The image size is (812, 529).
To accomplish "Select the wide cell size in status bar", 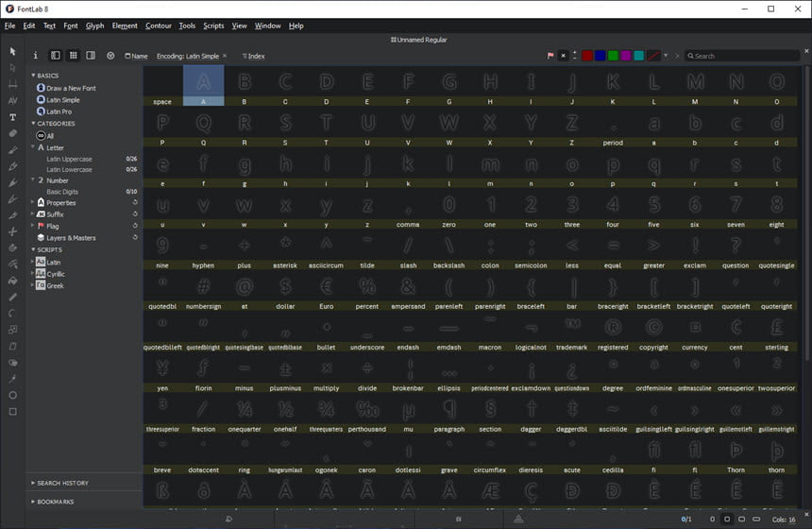I will pyautogui.click(x=756, y=520).
